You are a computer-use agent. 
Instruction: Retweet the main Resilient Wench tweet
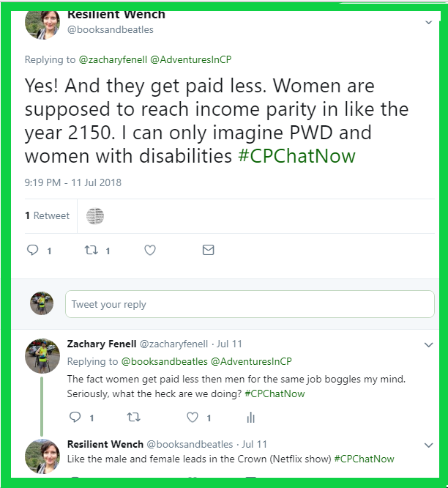tap(91, 250)
